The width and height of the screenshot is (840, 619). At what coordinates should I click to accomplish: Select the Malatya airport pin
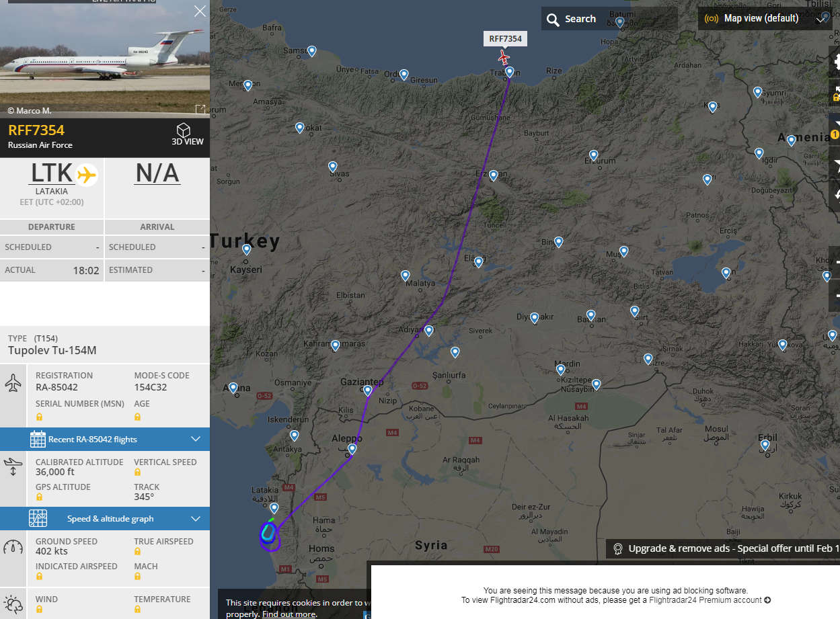point(405,275)
